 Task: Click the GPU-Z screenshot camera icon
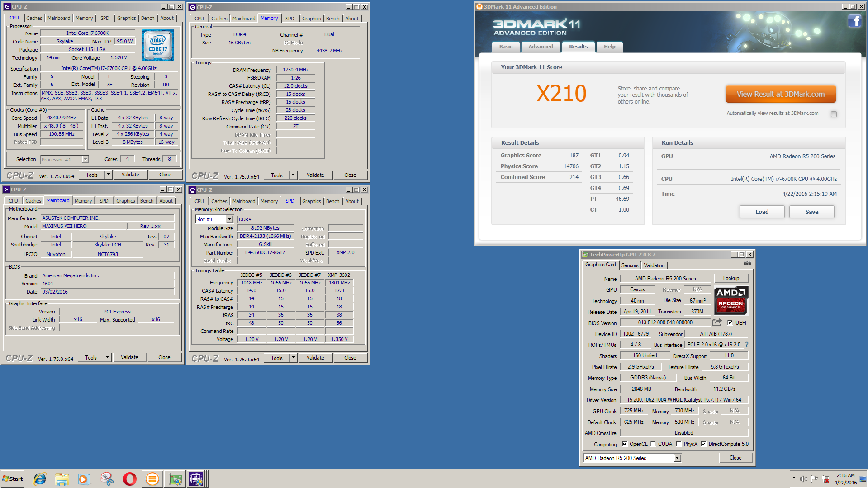pos(747,264)
